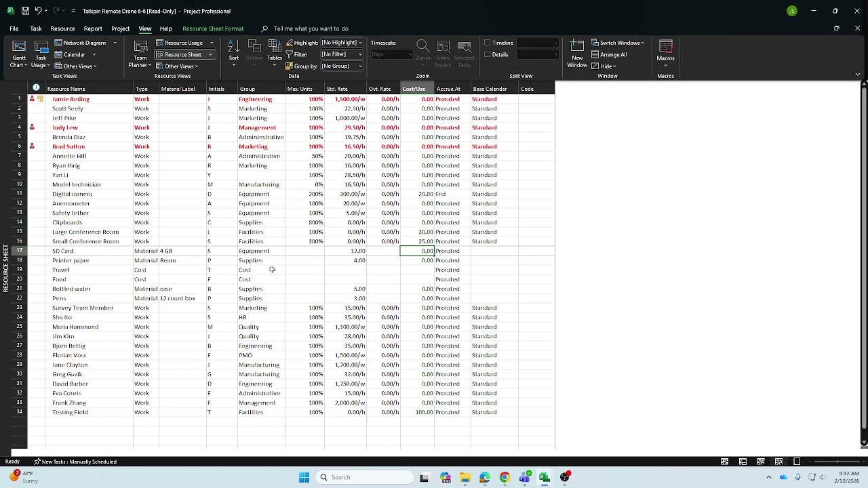Expand the Highlight dropdown
The width and height of the screenshot is (868, 488).
click(x=359, y=43)
